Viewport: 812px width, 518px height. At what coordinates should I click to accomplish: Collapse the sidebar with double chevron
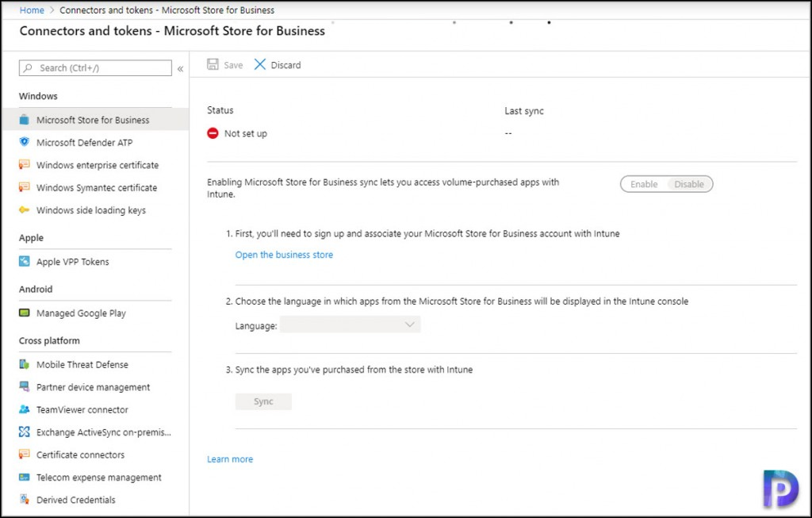pos(180,68)
